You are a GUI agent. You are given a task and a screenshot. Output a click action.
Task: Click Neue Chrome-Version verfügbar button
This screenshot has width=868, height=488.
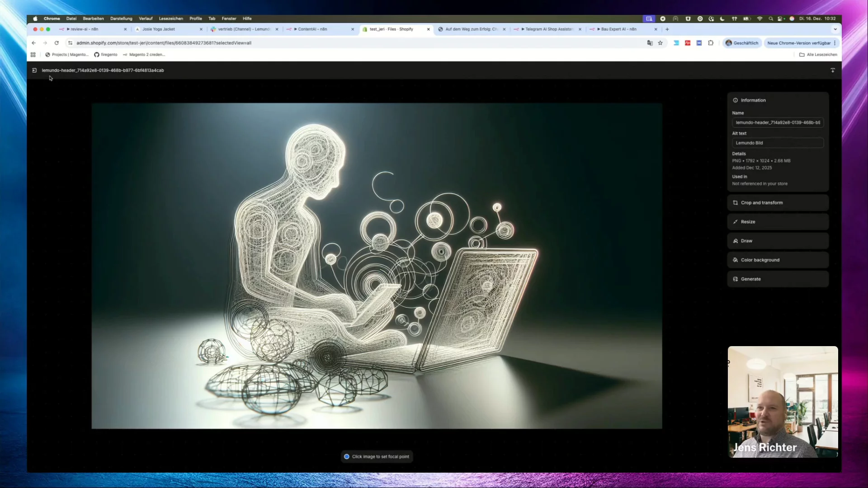coord(799,43)
